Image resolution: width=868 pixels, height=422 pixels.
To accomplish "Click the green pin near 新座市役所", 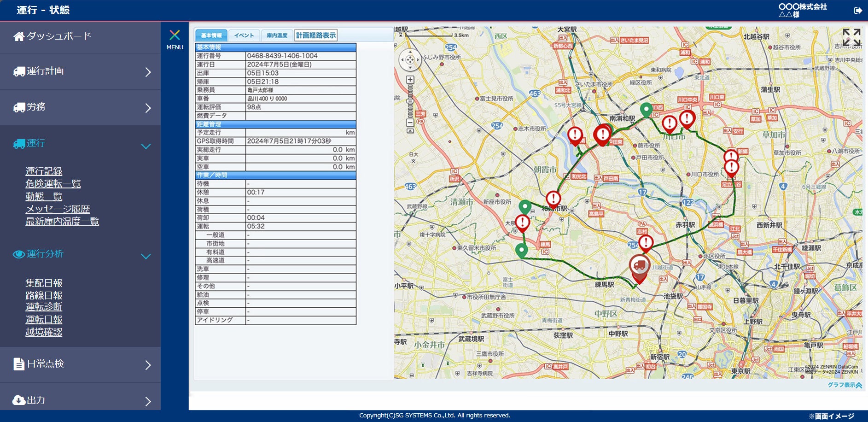I will (525, 207).
